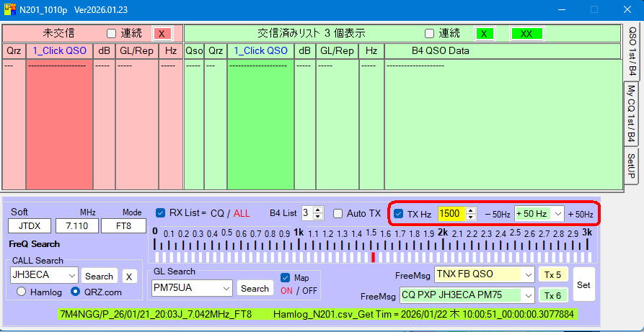
Task: Uncheck the RX List checkbox
Action: [161, 212]
